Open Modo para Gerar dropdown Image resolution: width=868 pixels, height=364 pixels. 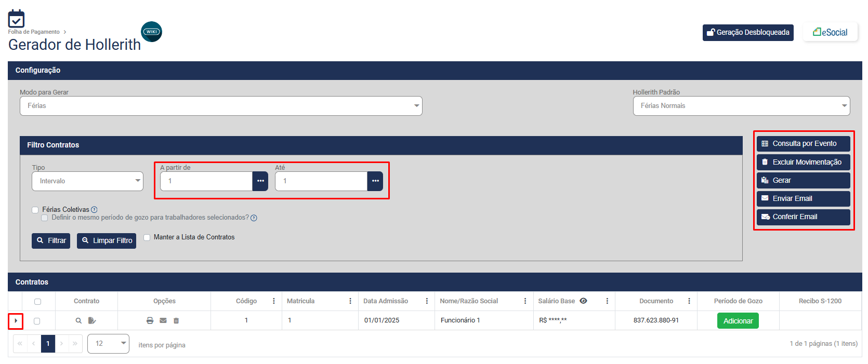tap(221, 106)
